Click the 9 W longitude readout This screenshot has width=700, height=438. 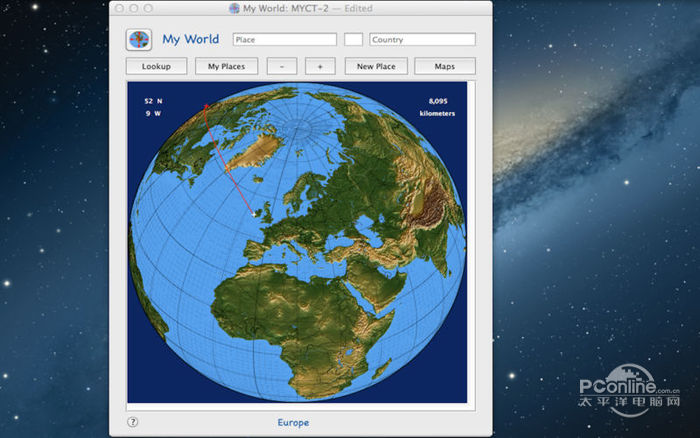pyautogui.click(x=153, y=113)
